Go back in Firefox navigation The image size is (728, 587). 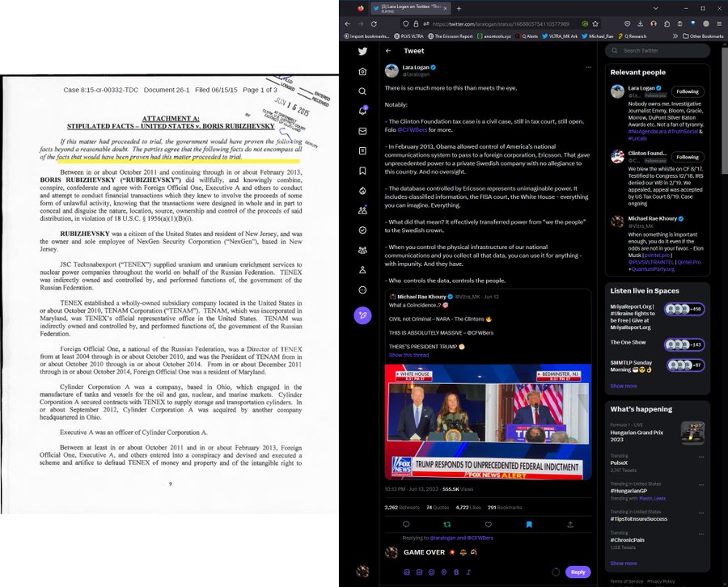point(347,23)
